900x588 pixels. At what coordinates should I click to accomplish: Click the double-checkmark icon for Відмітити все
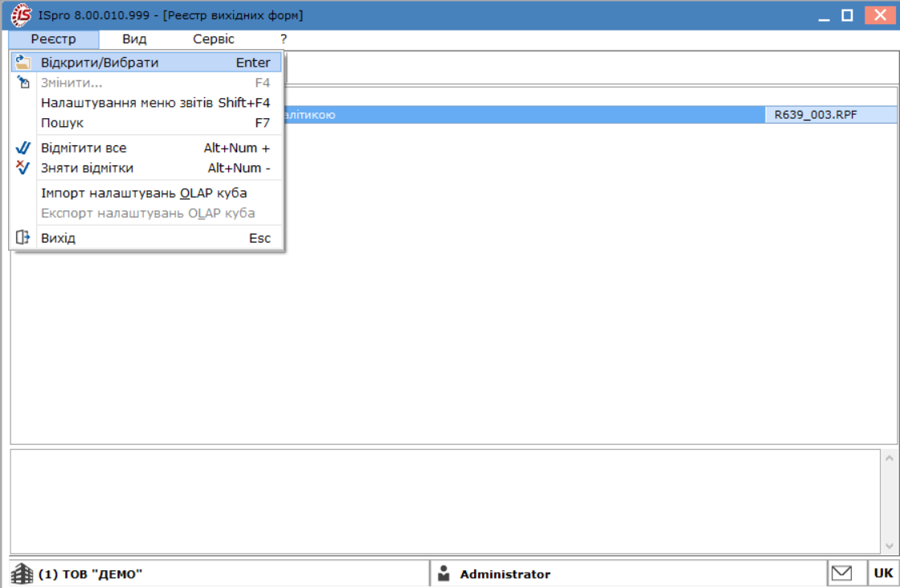(x=23, y=148)
